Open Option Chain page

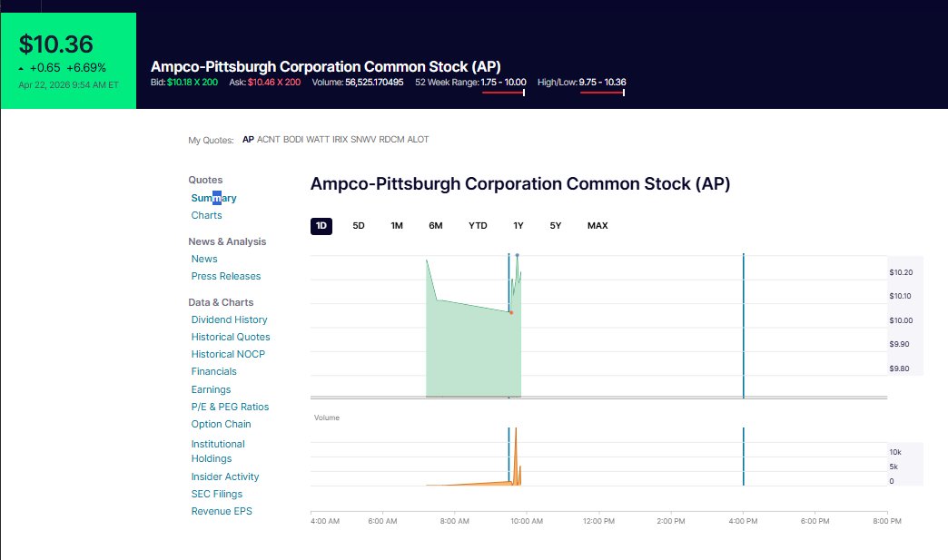221,424
